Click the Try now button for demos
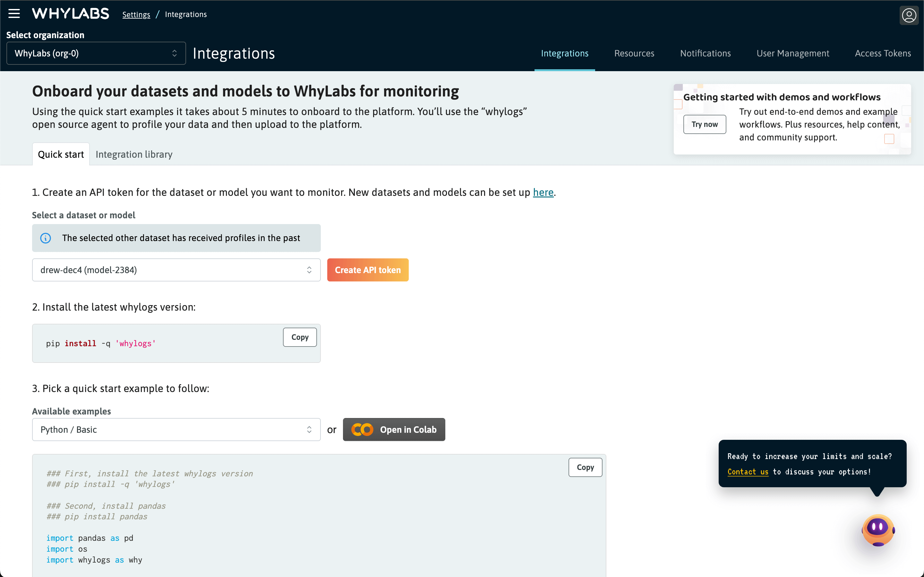The height and width of the screenshot is (577, 924). [705, 124]
